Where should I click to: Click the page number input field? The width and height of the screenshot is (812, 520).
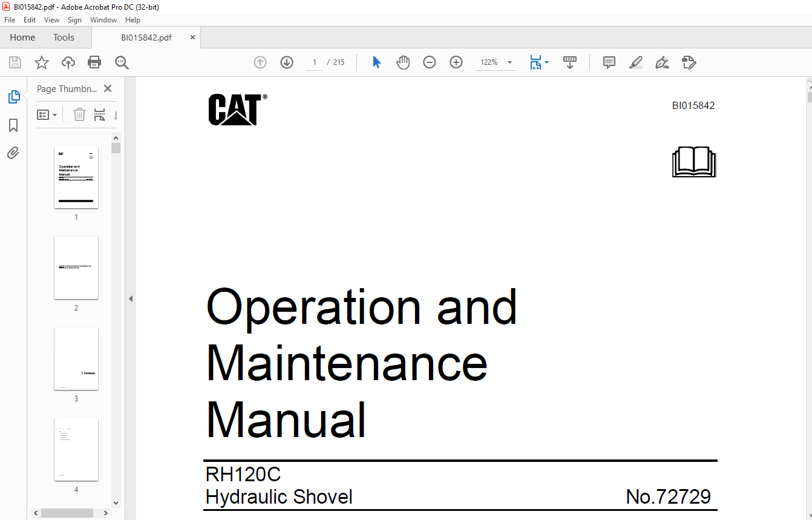coord(314,62)
